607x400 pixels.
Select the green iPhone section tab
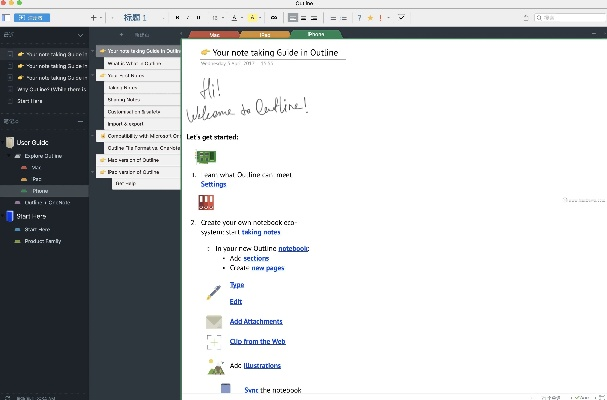[316, 34]
